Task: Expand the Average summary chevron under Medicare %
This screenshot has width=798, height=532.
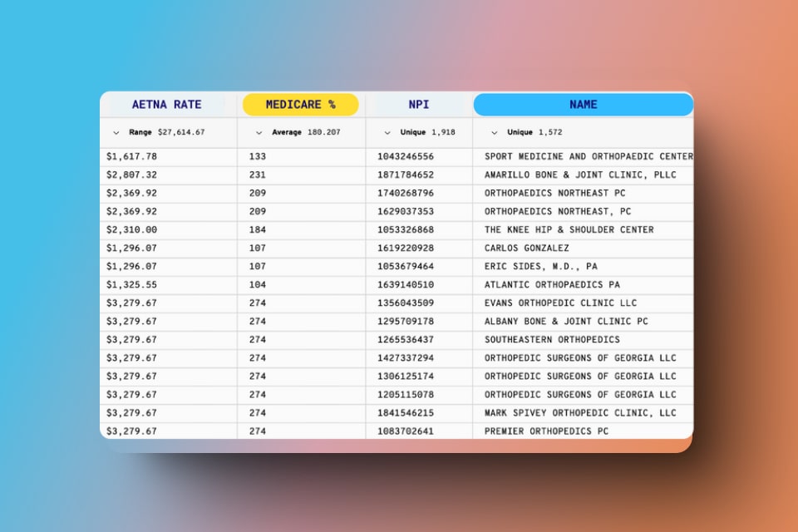Action: pyautogui.click(x=259, y=133)
